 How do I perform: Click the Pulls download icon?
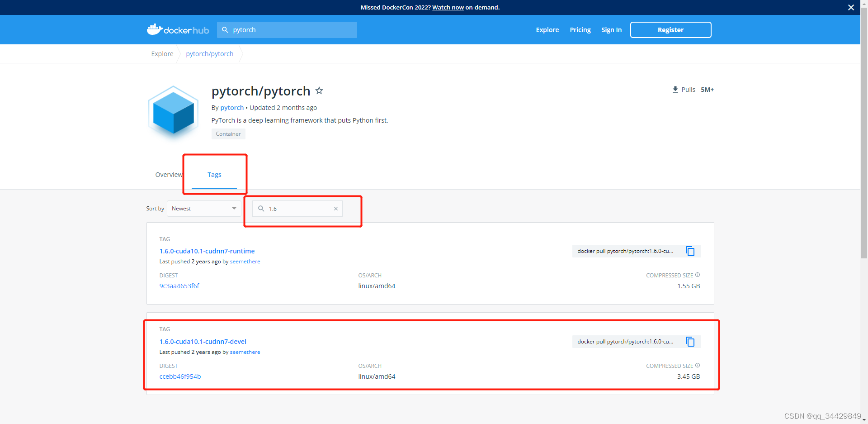pos(675,89)
